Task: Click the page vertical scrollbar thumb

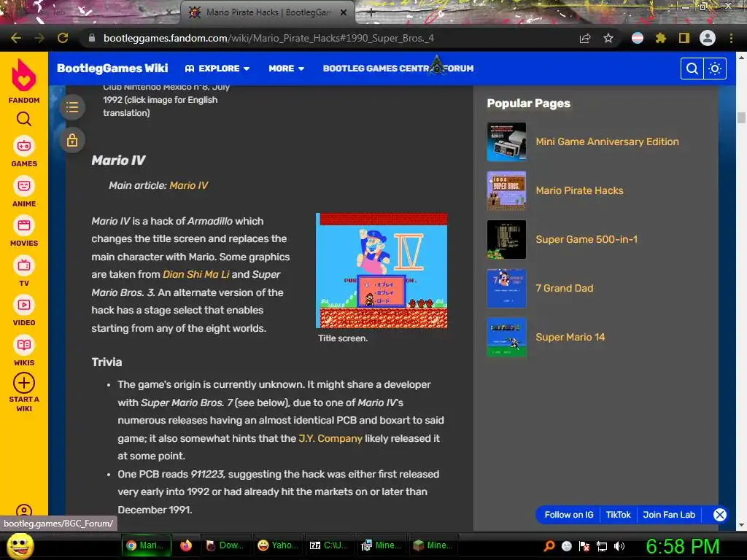Action: (741, 117)
